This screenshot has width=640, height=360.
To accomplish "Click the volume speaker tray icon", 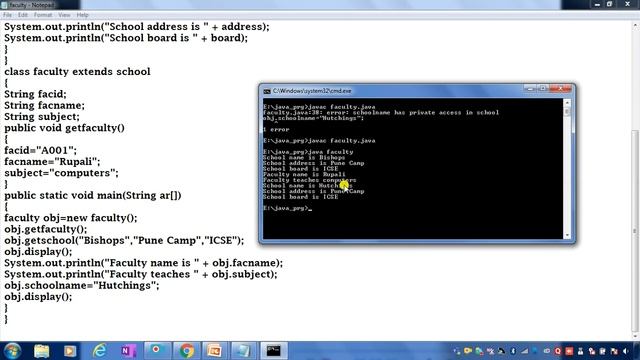I will (626, 351).
